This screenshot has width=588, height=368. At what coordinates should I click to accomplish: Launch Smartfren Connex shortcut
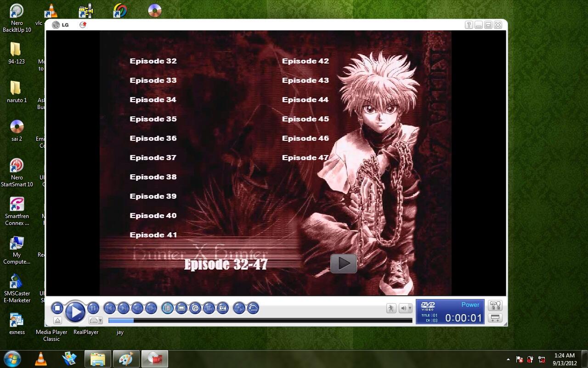(x=17, y=211)
